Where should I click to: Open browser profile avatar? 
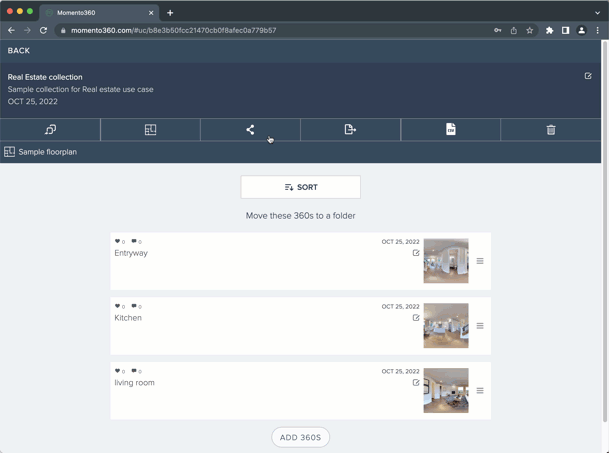click(x=581, y=30)
